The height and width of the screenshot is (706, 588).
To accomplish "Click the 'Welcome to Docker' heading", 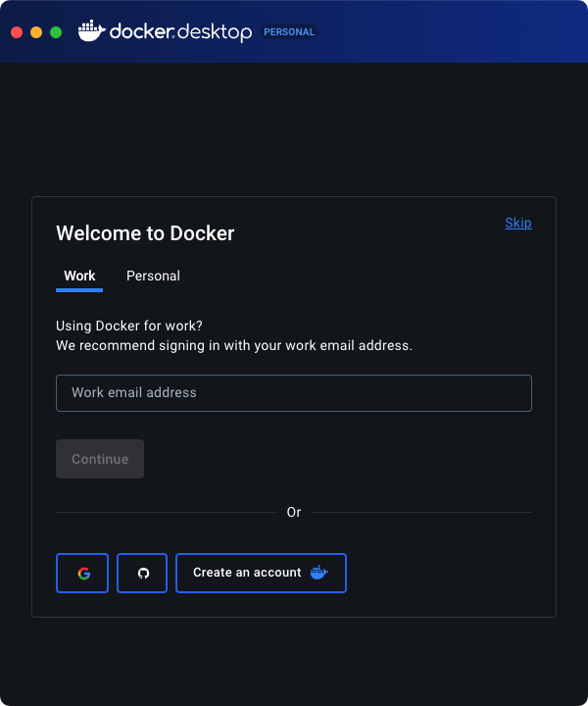I will [x=145, y=233].
